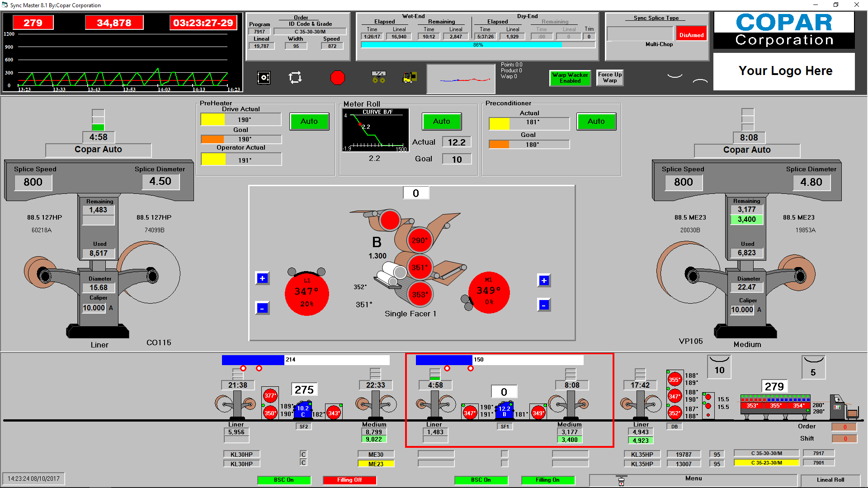The width and height of the screenshot is (868, 488).
Task: Click the 349° gauge at SF1
Action: click(x=538, y=413)
